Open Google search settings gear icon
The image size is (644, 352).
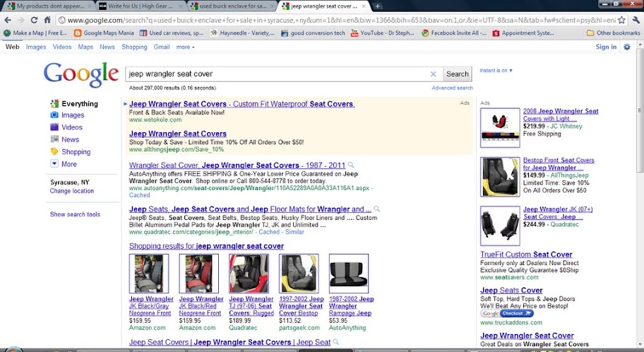tap(627, 47)
